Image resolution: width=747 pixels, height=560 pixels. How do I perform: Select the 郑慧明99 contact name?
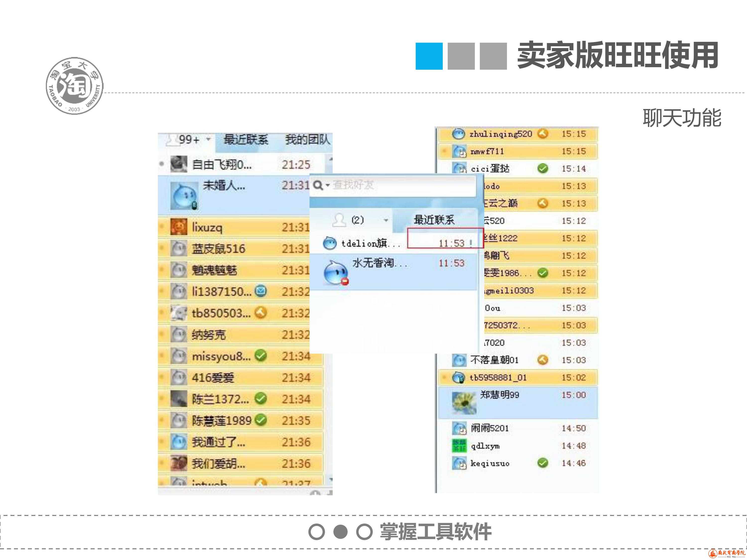[500, 394]
